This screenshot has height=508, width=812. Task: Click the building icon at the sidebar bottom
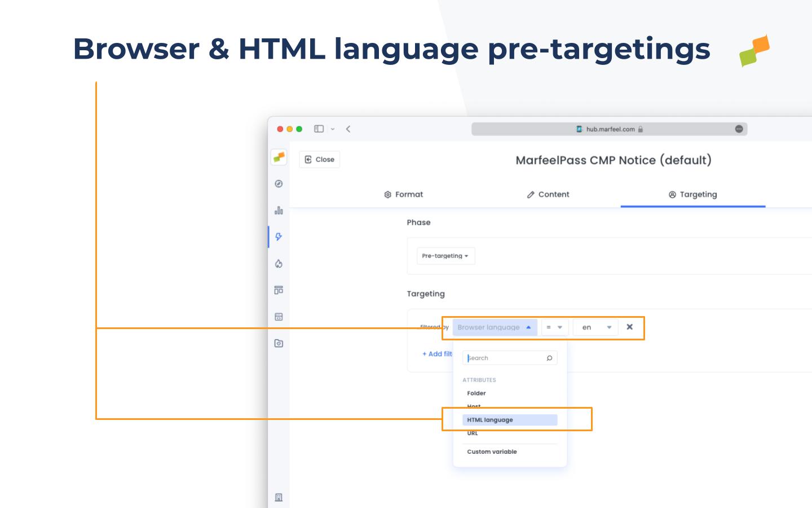coord(279,497)
